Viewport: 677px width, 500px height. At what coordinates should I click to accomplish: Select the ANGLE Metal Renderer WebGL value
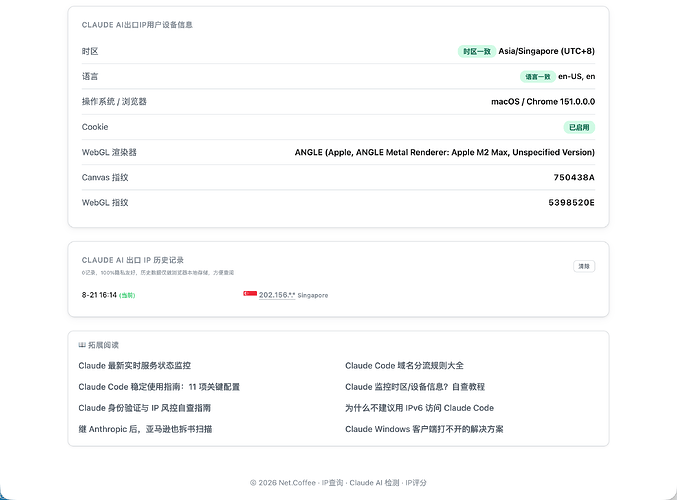click(x=445, y=152)
